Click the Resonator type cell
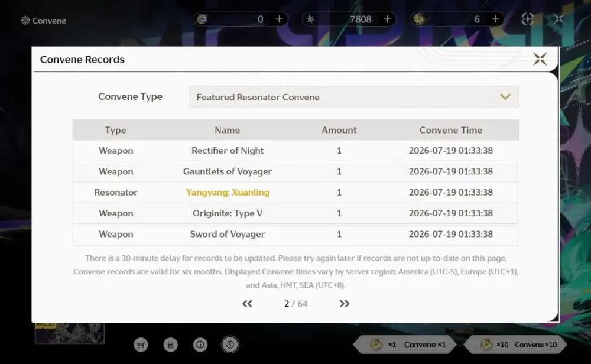Image resolution: width=591 pixels, height=364 pixels. click(x=116, y=193)
